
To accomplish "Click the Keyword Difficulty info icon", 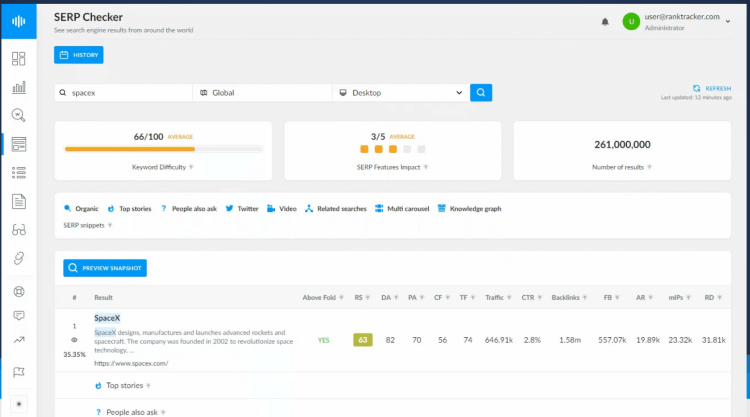I will (191, 167).
